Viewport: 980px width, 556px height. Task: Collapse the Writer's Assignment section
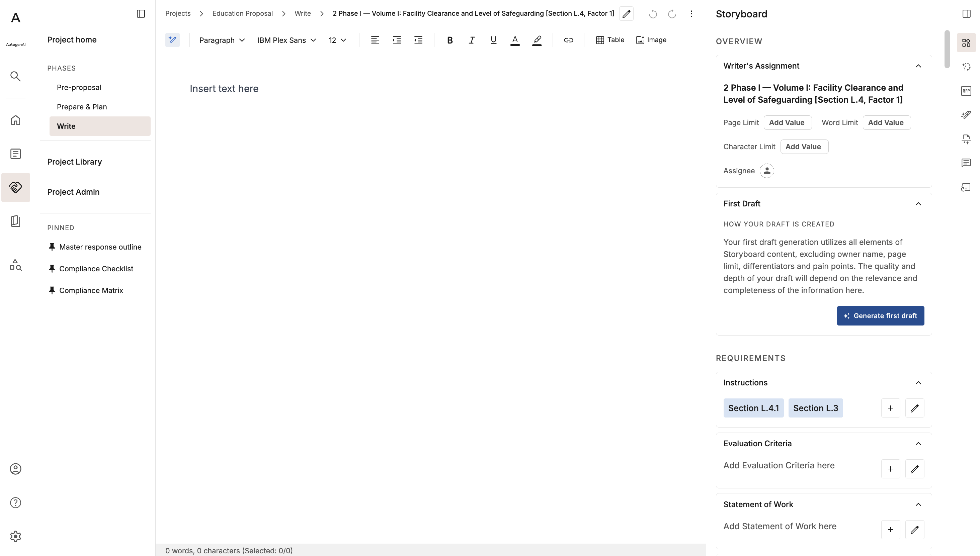(x=918, y=66)
